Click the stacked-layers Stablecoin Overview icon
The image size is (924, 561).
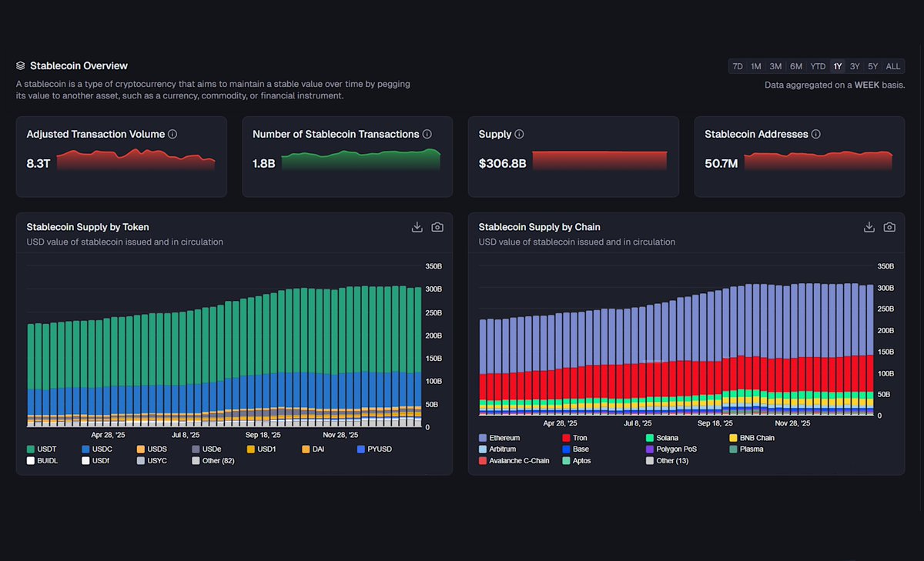coord(22,65)
